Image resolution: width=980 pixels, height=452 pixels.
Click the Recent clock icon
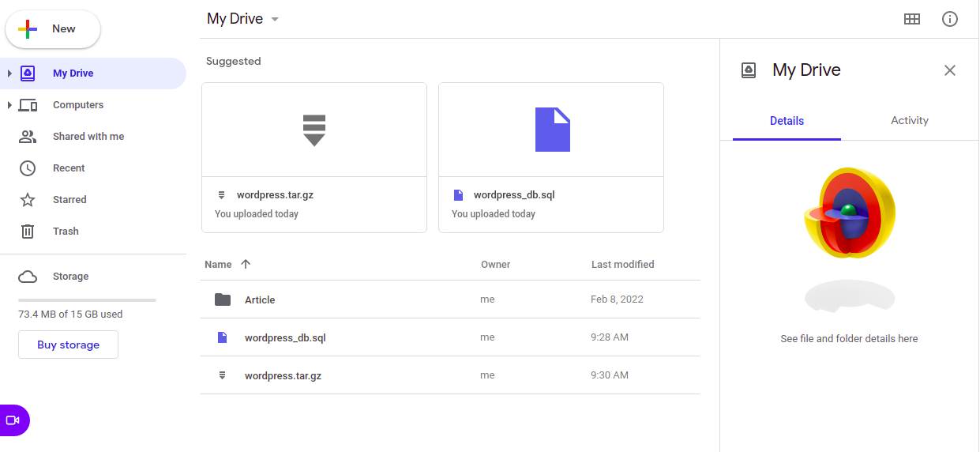tap(28, 168)
